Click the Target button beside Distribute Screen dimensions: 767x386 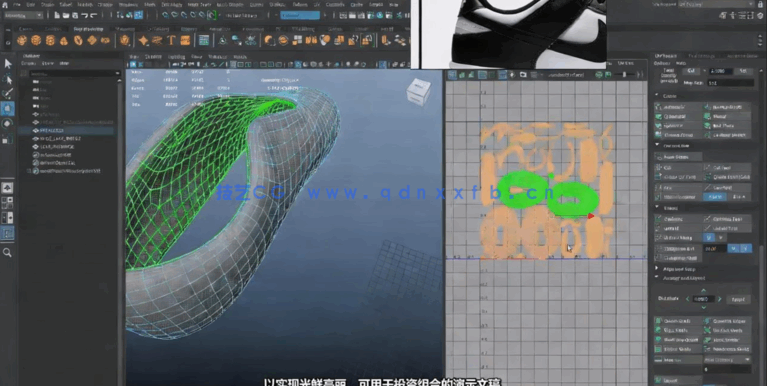tap(738, 299)
